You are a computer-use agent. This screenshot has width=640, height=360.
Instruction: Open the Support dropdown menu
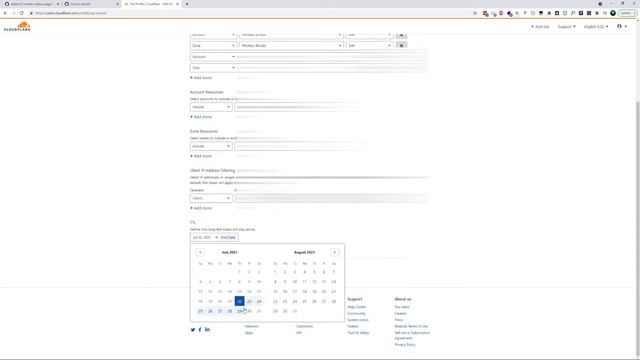point(567,27)
